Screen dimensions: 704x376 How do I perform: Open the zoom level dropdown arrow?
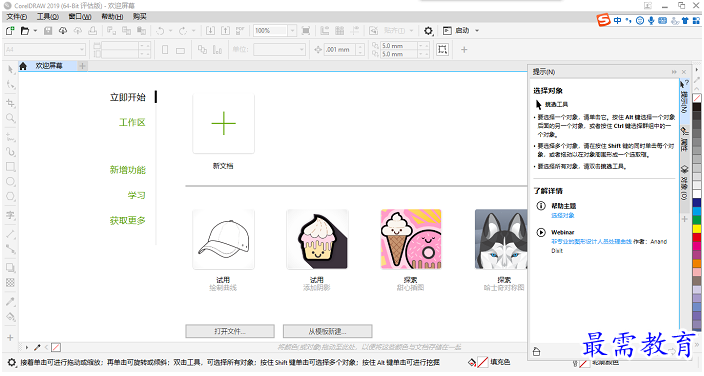tap(292, 31)
